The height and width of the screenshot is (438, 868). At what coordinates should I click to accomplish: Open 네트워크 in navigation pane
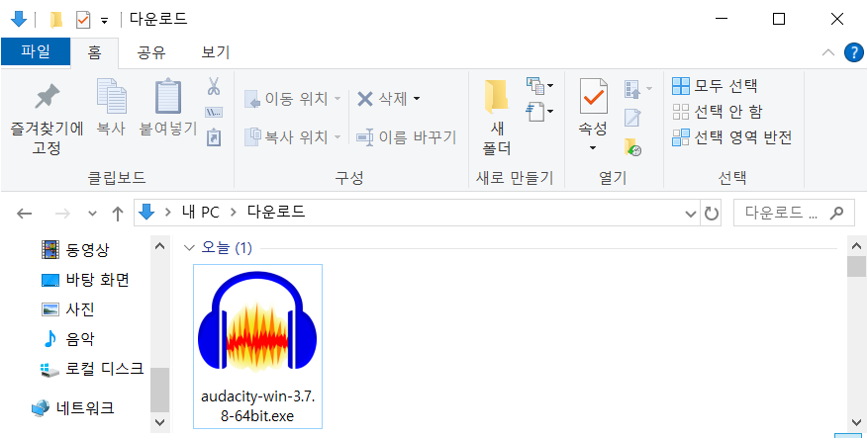[72, 408]
